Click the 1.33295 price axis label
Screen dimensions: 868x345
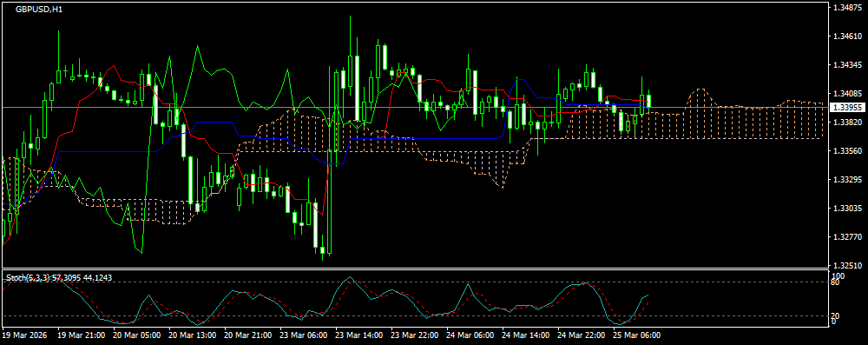[x=847, y=180]
